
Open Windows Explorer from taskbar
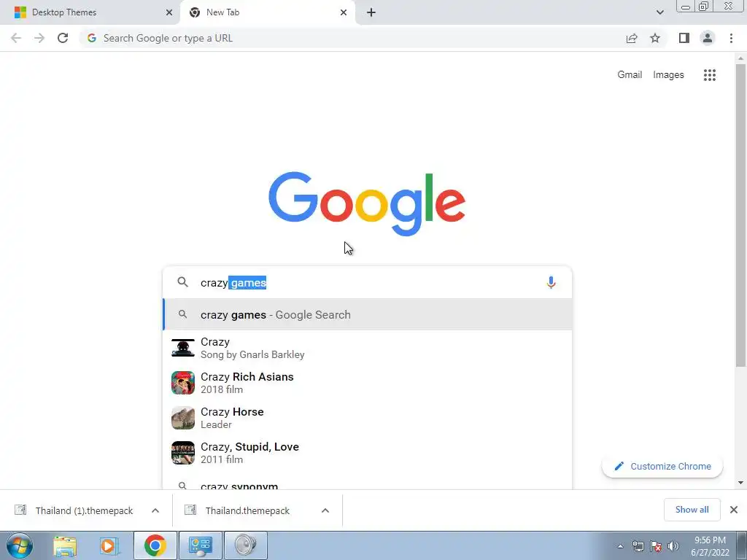click(65, 545)
